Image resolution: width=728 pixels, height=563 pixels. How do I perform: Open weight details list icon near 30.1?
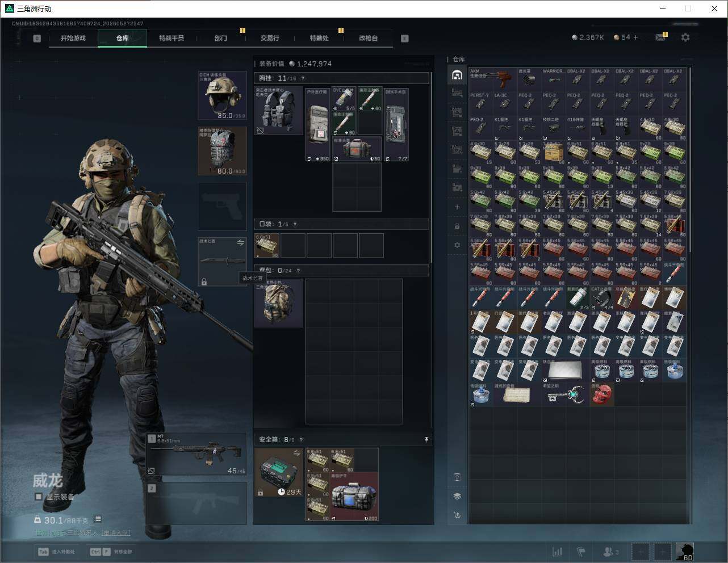click(98, 519)
